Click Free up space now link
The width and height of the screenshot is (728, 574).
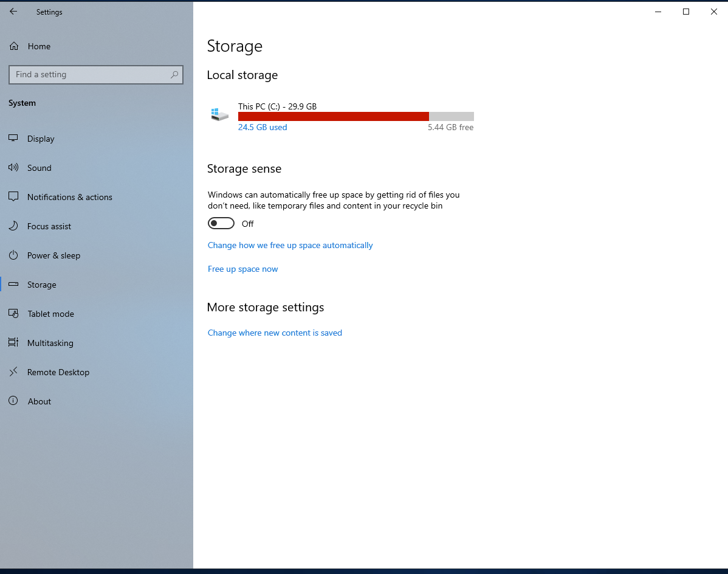pos(243,269)
